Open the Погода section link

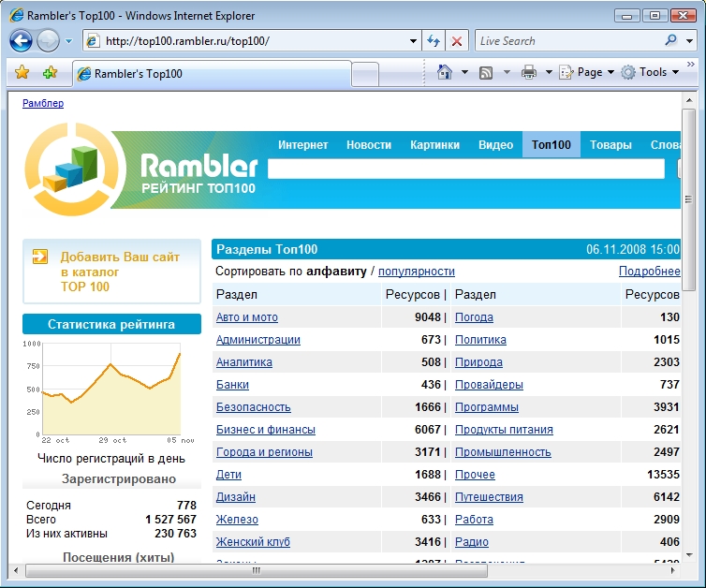tap(474, 317)
